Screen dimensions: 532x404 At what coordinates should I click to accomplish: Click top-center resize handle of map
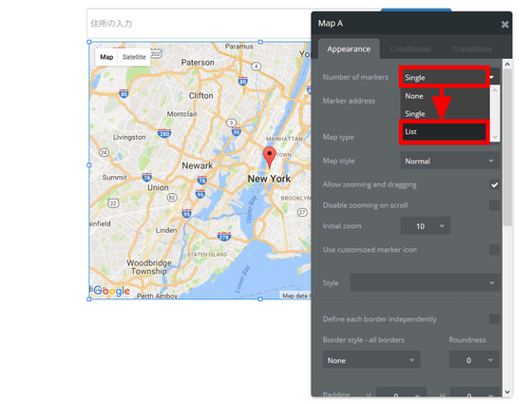[x=260, y=42]
